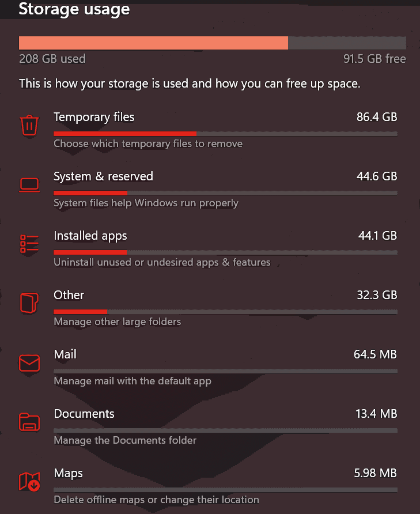Click the '208 GB used' label
Viewport: 420px width, 514px height.
52,59
